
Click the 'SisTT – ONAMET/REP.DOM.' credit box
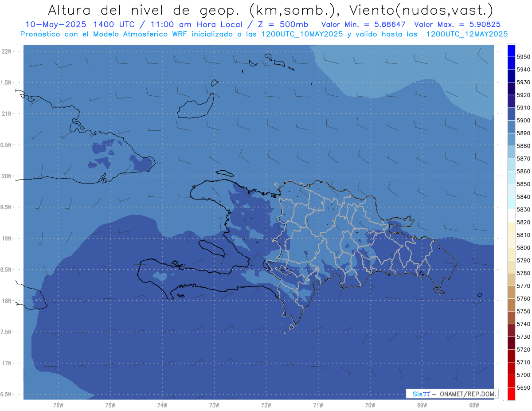tap(452, 394)
